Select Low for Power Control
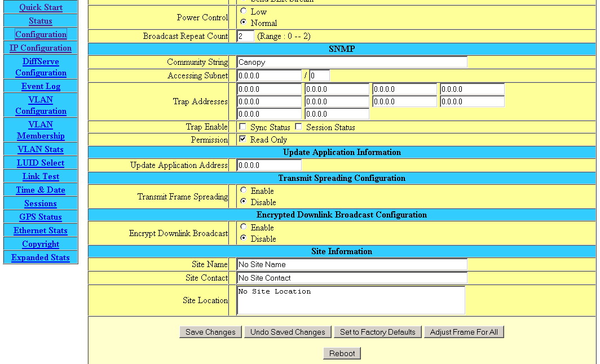The height and width of the screenshot is (364, 600). point(244,11)
